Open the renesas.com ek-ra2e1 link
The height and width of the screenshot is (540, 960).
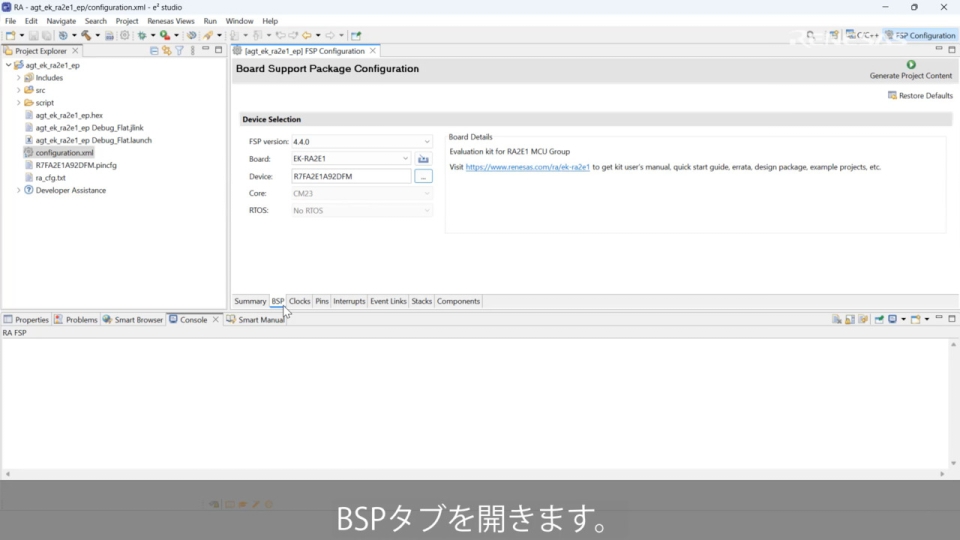[x=527, y=167]
